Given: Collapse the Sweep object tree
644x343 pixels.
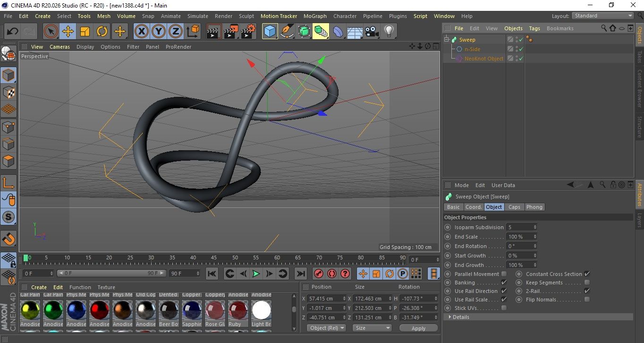Looking at the screenshot, I should [x=447, y=40].
